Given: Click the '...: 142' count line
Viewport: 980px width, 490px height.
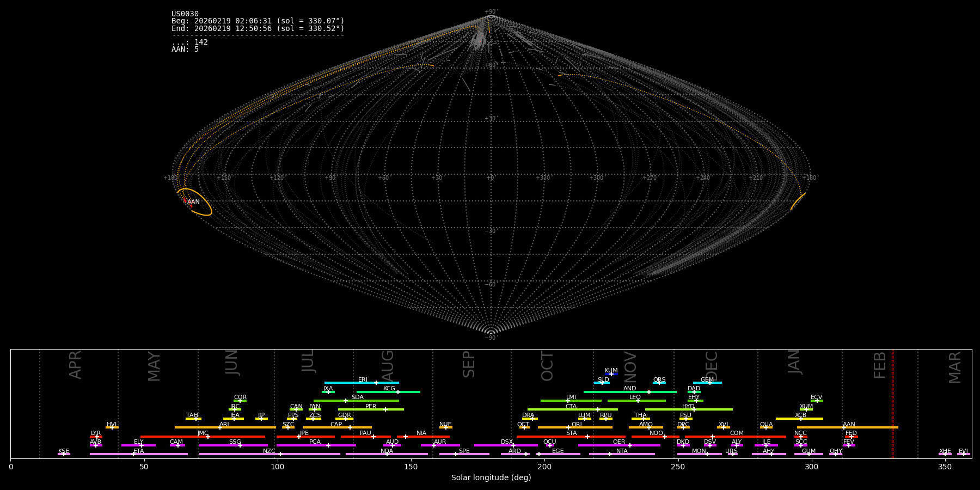Looking at the screenshot, I should click(x=189, y=42).
